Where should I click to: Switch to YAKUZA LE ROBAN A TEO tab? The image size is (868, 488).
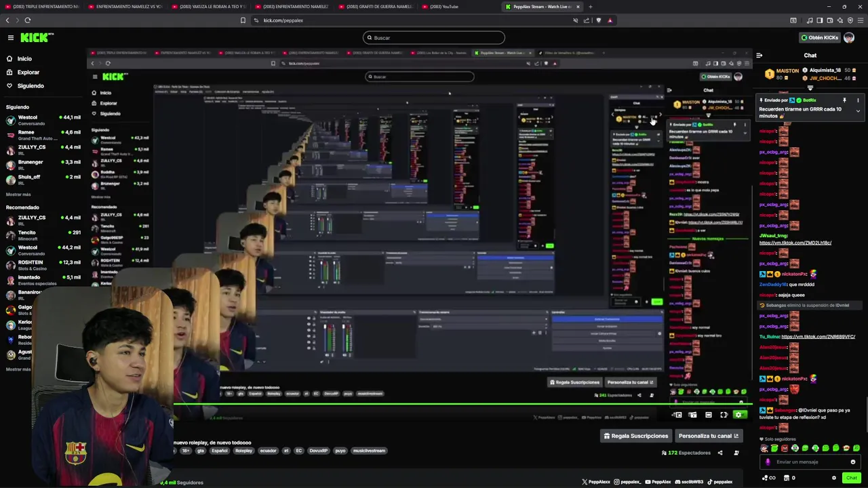pyautogui.click(x=209, y=7)
